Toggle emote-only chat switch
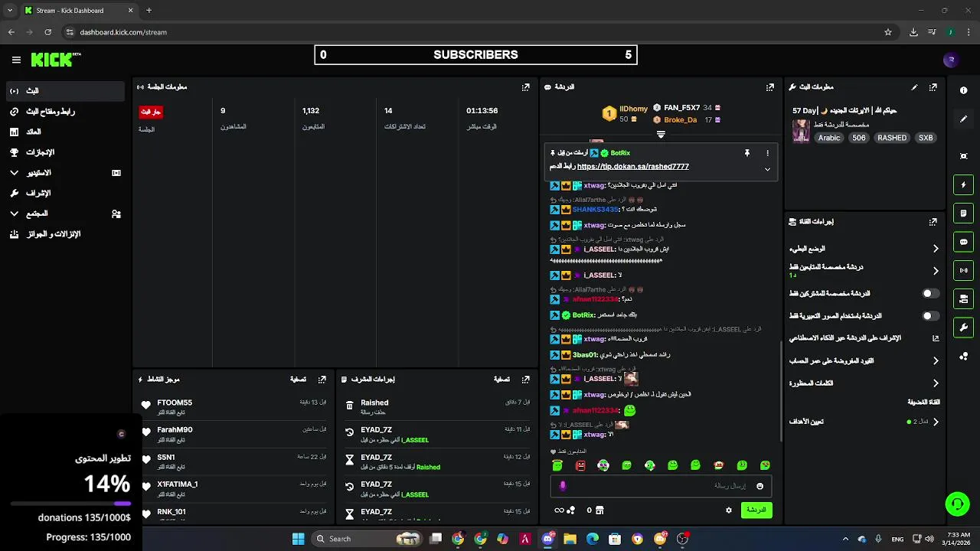 (930, 315)
